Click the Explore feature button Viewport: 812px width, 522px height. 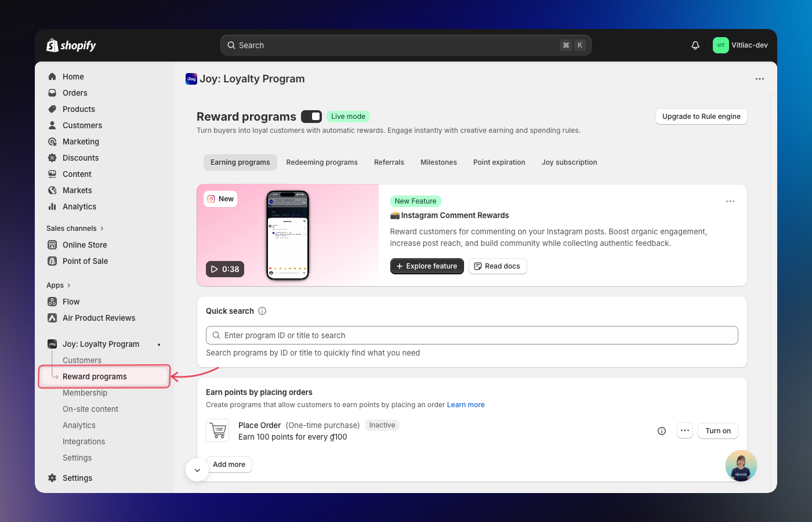[427, 266]
